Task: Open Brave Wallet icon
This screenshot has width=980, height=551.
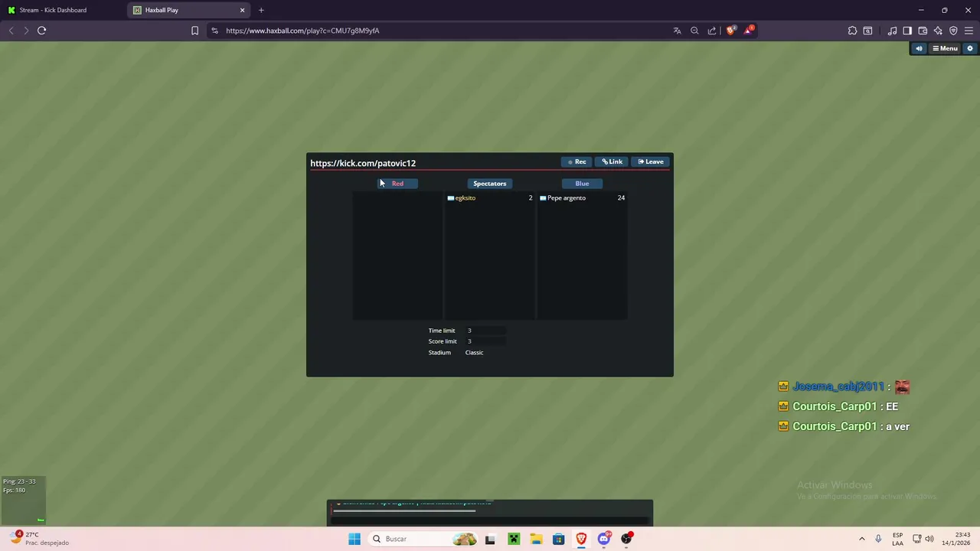Action: coord(923,31)
